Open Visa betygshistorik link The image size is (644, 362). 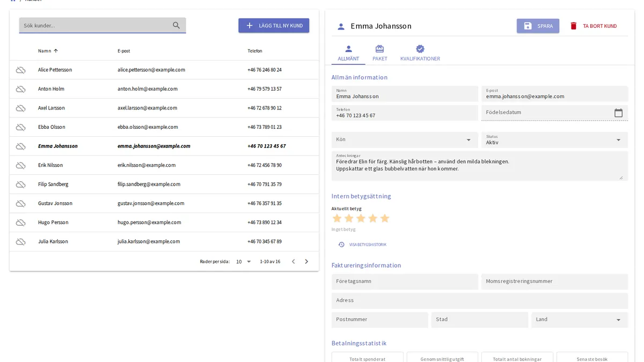(x=362, y=245)
